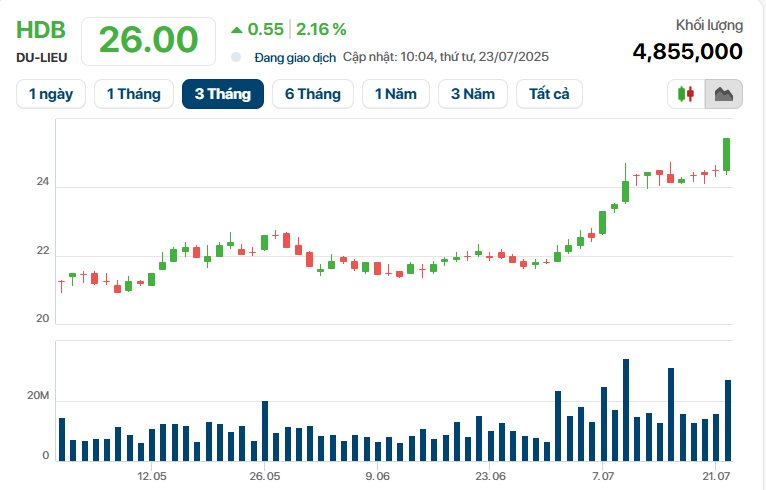Choose the 6 Tháng range
The image size is (766, 490).
(x=312, y=94)
